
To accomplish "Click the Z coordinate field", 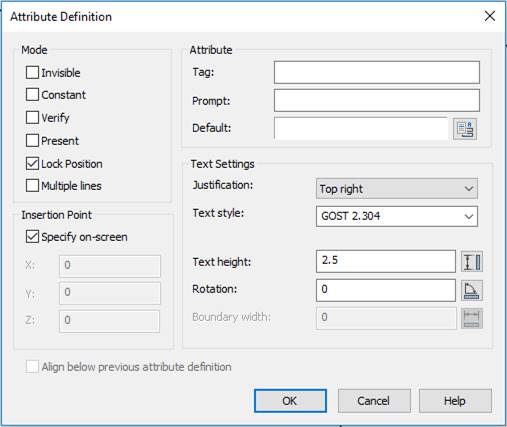I will tap(110, 321).
